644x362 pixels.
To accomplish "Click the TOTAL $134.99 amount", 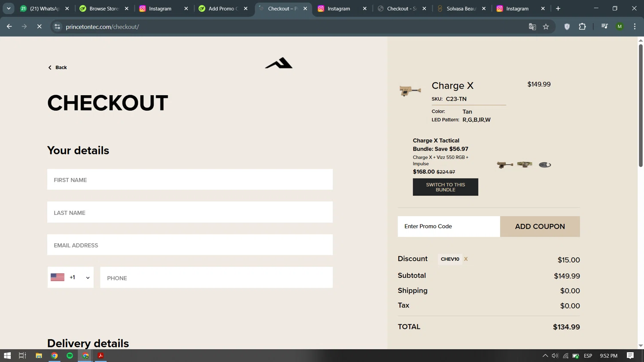I will 566,327.
